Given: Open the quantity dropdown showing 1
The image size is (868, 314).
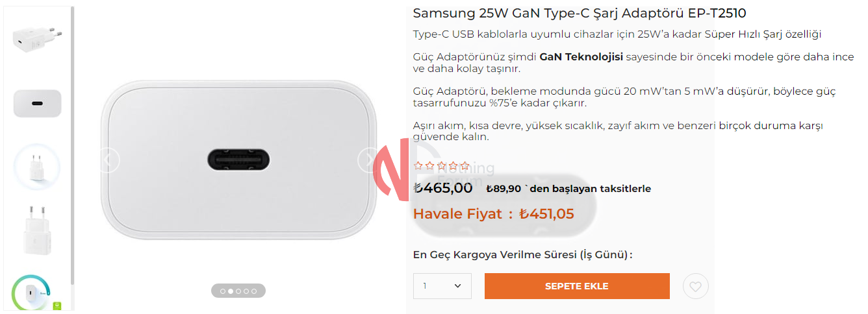Looking at the screenshot, I should coord(442,286).
